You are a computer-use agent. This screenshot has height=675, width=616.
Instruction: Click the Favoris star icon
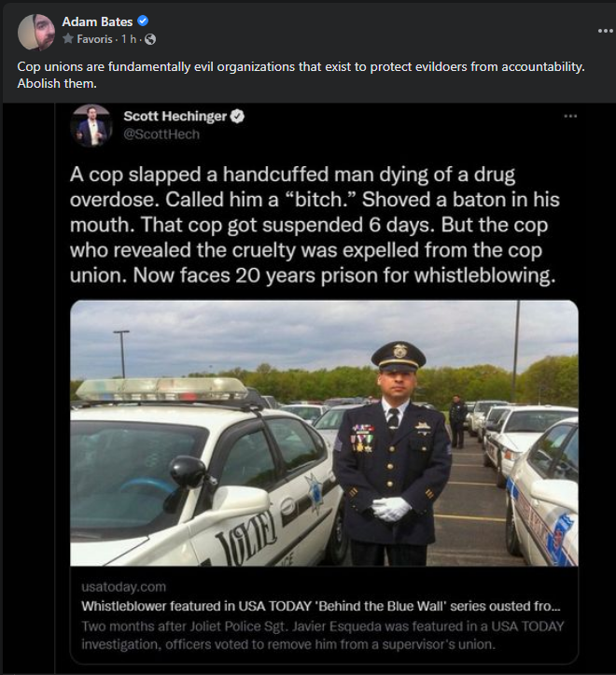pyautogui.click(x=67, y=38)
